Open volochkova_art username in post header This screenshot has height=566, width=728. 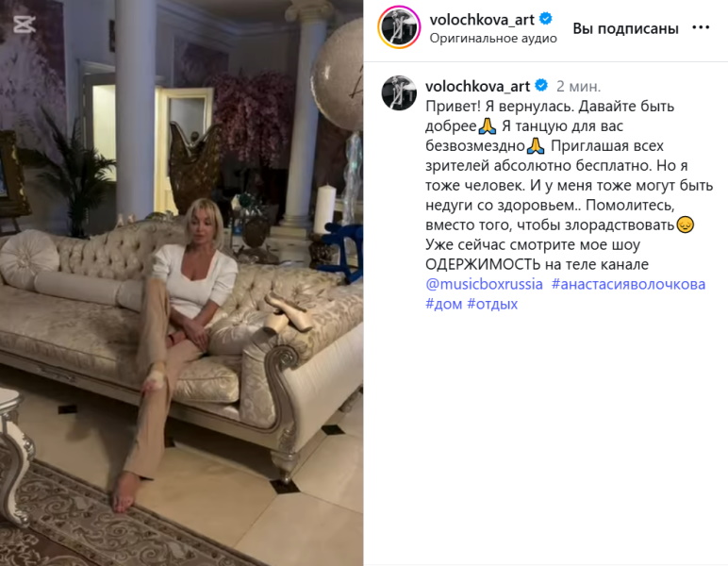[482, 20]
